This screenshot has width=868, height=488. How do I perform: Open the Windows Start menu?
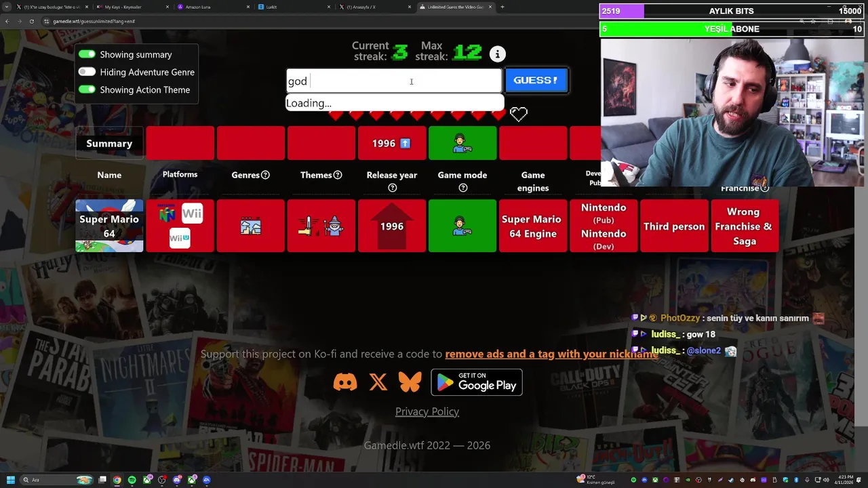(10, 480)
